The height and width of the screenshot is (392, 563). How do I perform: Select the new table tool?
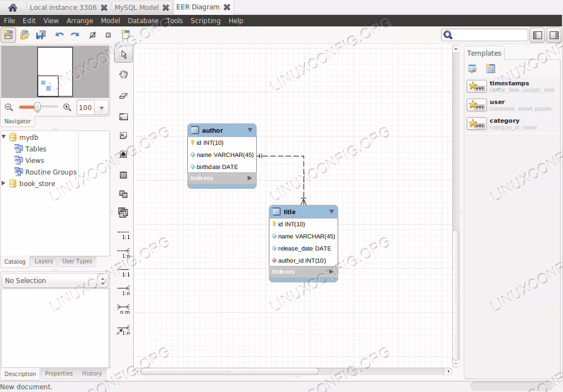123,175
